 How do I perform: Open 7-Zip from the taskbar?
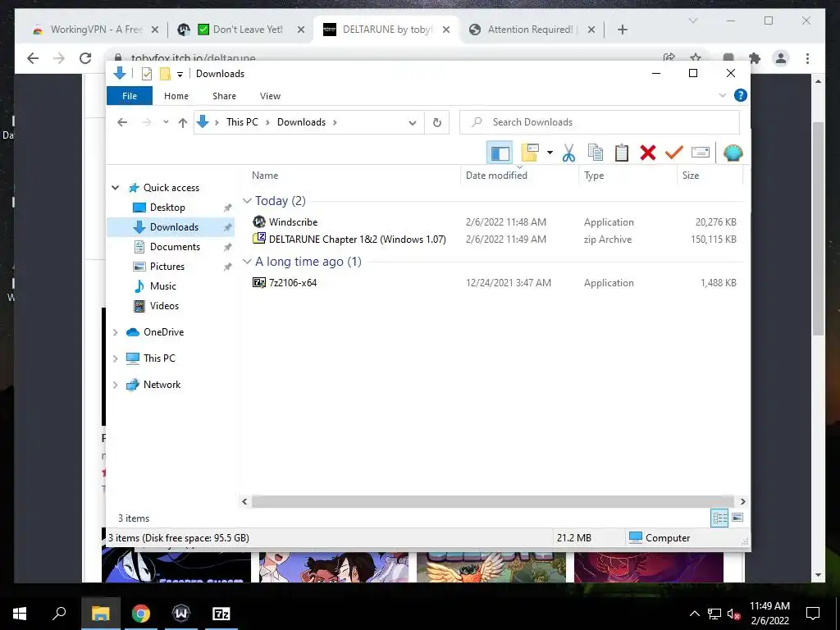click(x=221, y=614)
